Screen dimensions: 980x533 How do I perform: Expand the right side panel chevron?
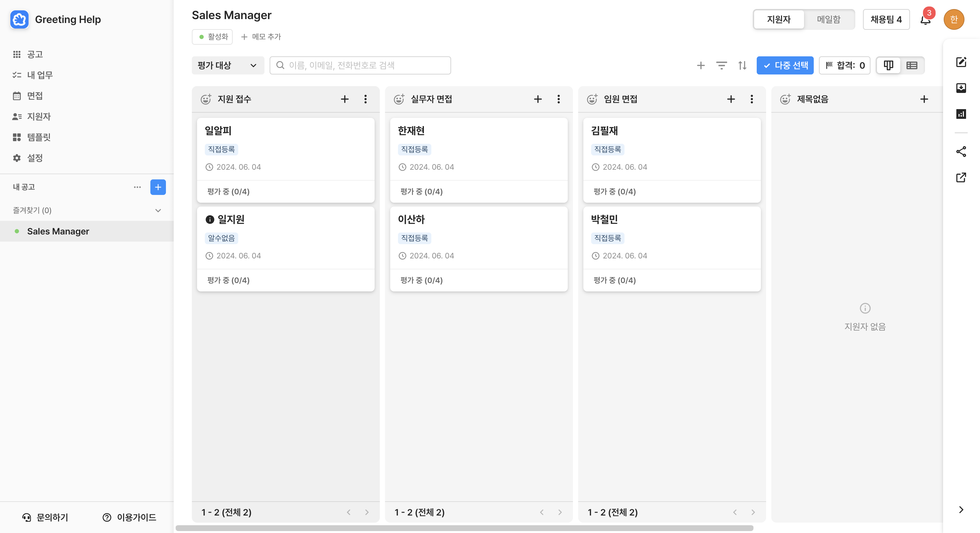coord(961,509)
